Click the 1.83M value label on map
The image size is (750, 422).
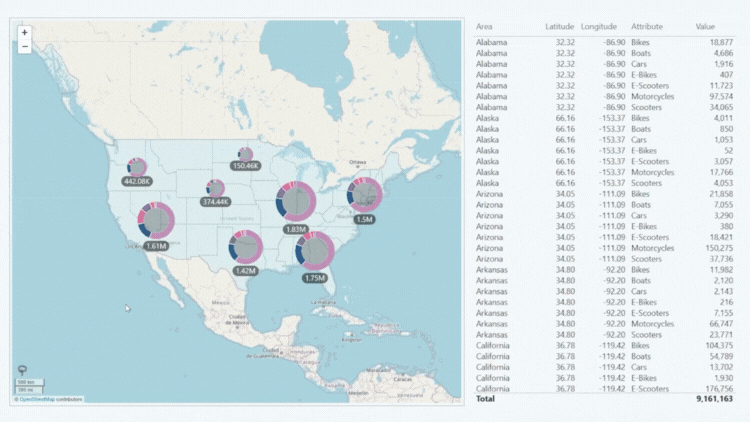point(296,230)
